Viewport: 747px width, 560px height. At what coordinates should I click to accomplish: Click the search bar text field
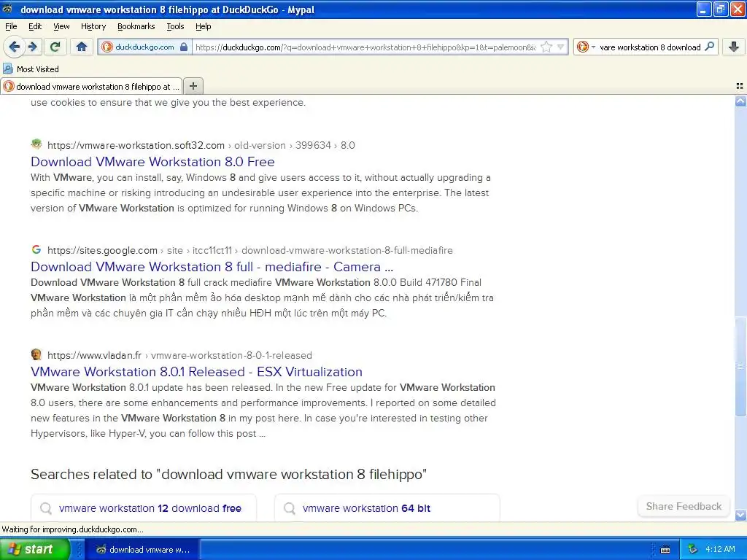pos(650,47)
